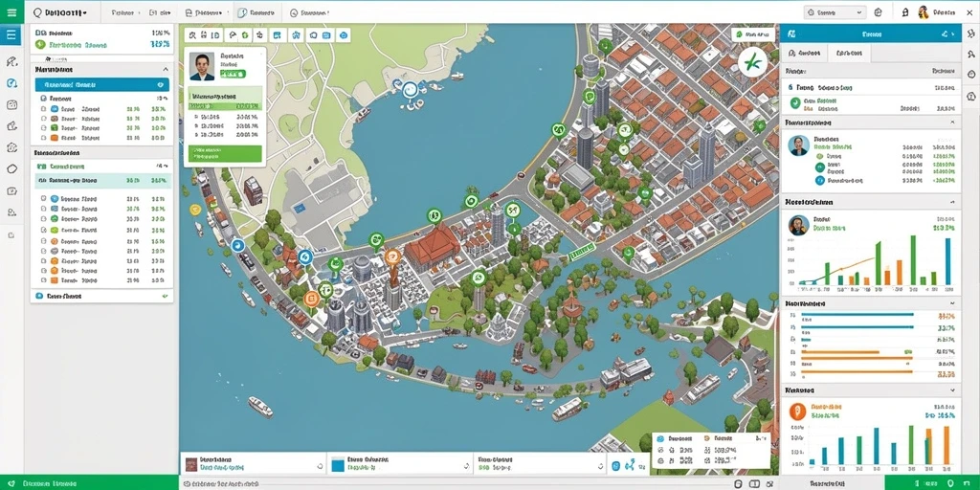This screenshot has width=980, height=490.
Task: Click the small green badge button beside the popup photo
Action: click(x=233, y=74)
